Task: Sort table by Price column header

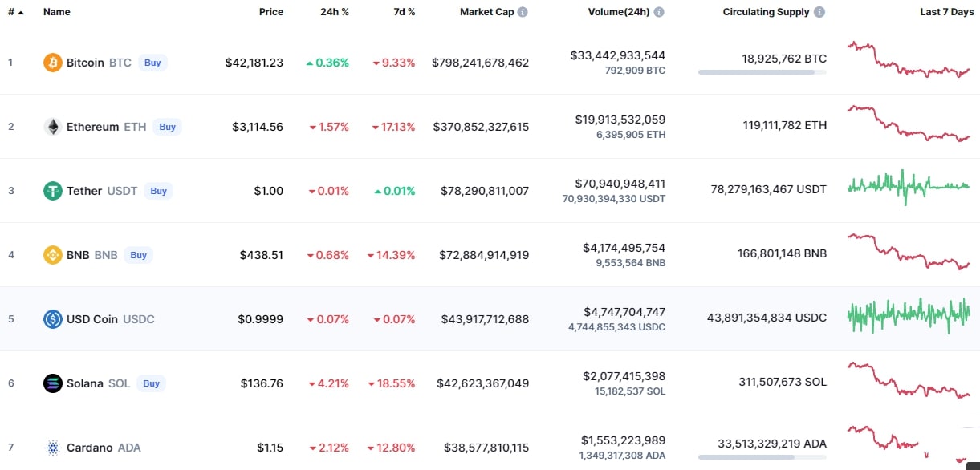Action: coord(271,12)
